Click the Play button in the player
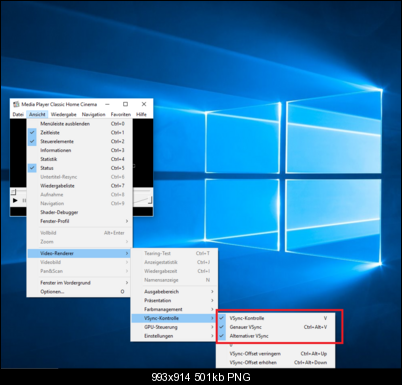This screenshot has width=402, height=385. (x=15, y=200)
